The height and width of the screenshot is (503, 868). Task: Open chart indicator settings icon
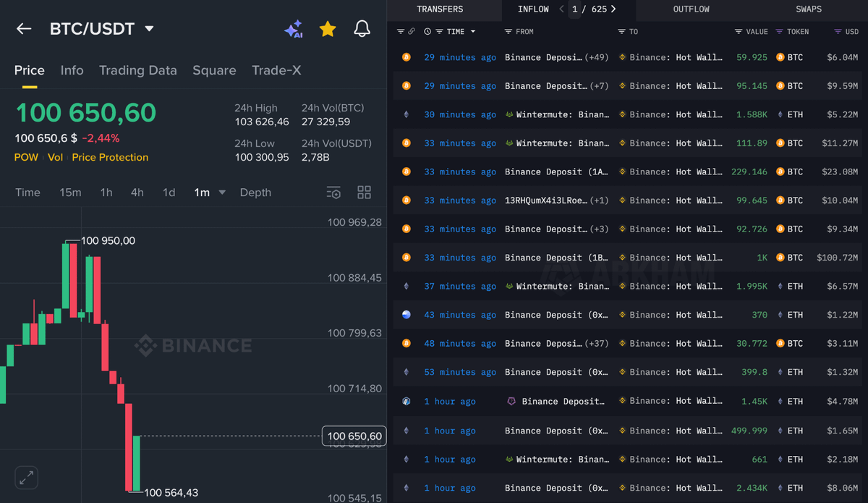tap(333, 193)
